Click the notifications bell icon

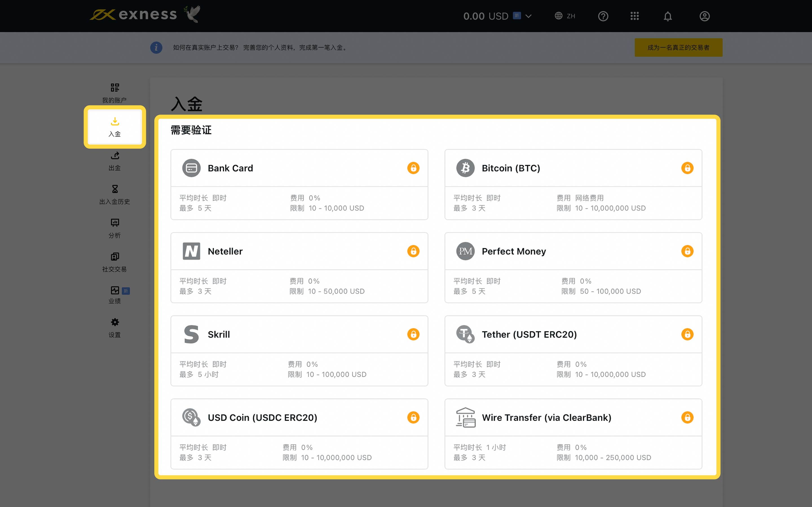tap(667, 16)
